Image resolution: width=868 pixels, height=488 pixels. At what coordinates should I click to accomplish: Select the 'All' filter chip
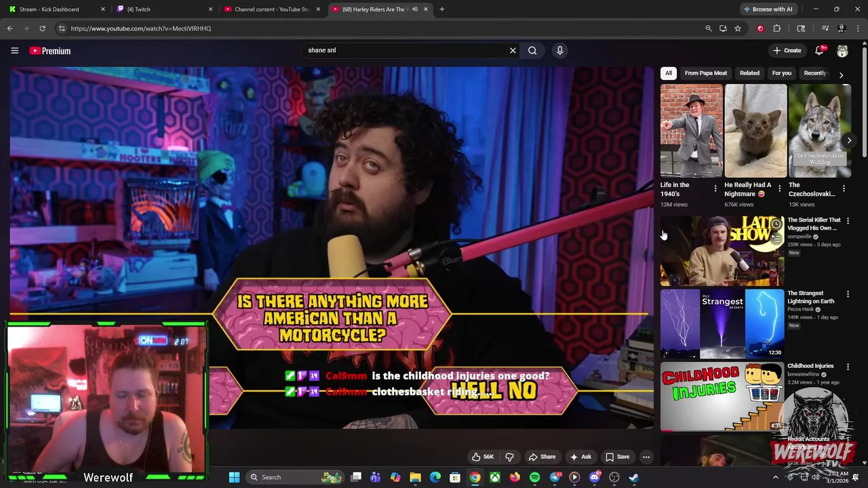click(668, 73)
